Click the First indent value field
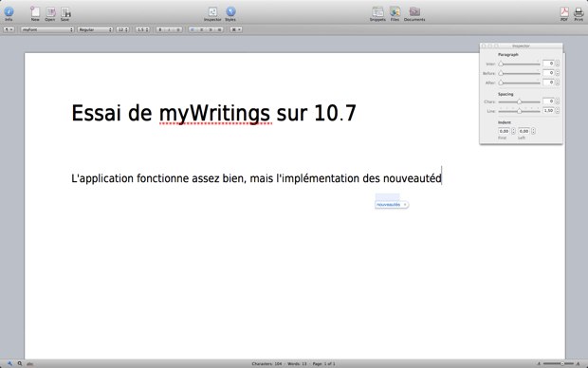The image size is (588, 368). (x=504, y=131)
